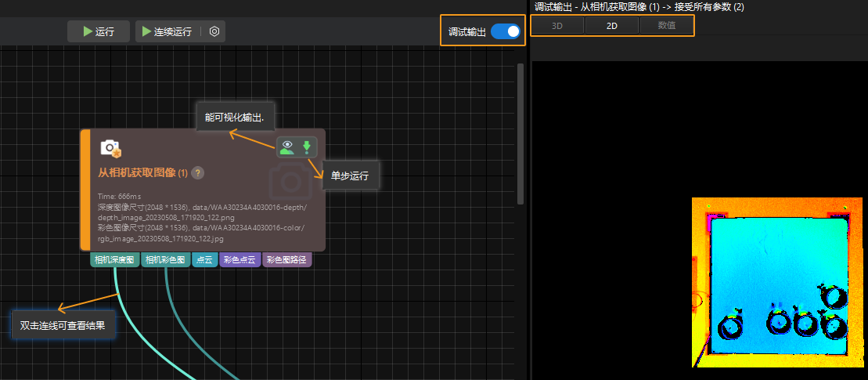Select the 彩色点云 output port
Viewport: 868px width, 380px height.
240,260
